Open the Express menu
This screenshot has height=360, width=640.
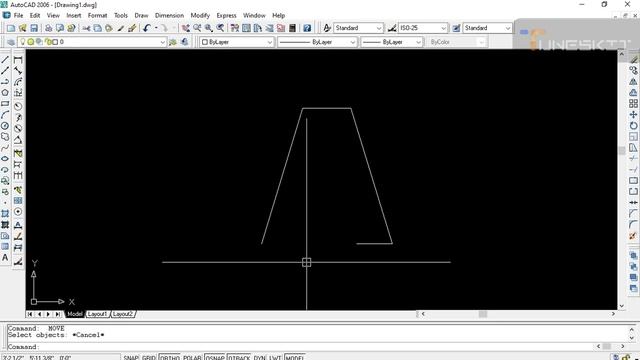[x=227, y=16]
